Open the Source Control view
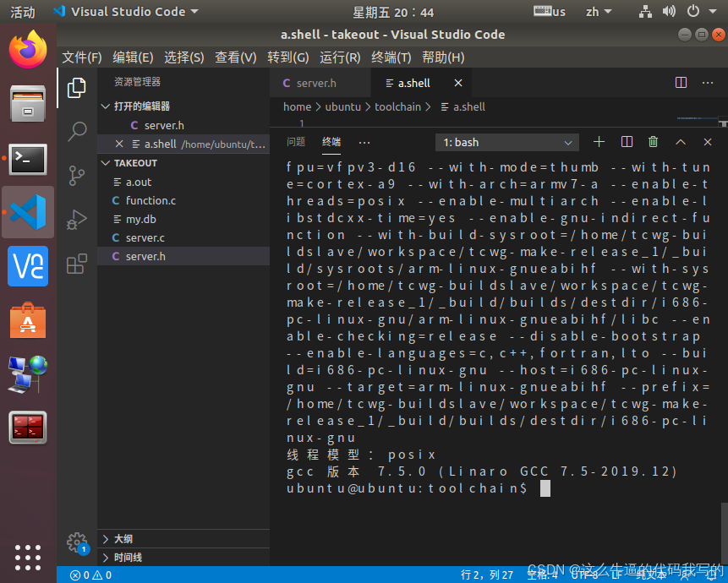This screenshot has width=728, height=583. click(77, 176)
